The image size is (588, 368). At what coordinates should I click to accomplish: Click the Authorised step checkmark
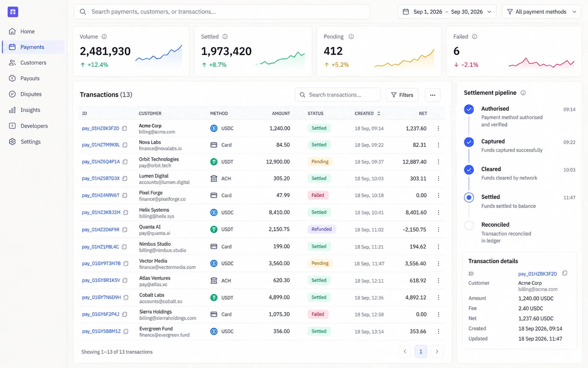[469, 110]
